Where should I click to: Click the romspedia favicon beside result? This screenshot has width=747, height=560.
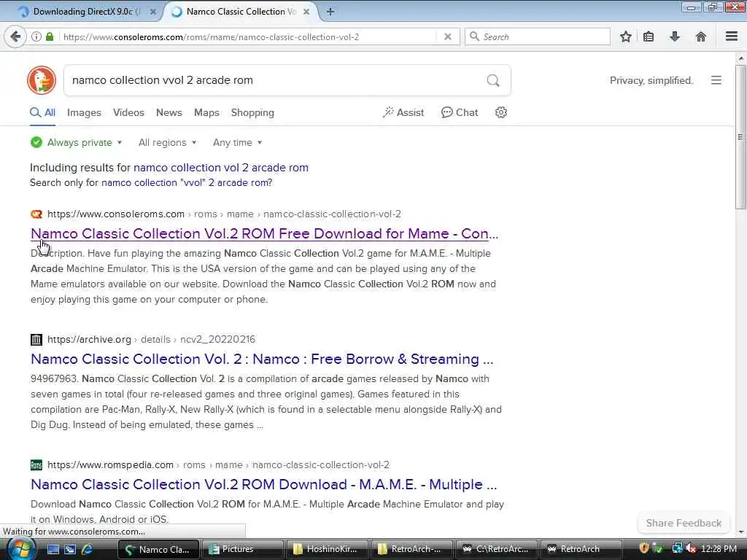36,464
